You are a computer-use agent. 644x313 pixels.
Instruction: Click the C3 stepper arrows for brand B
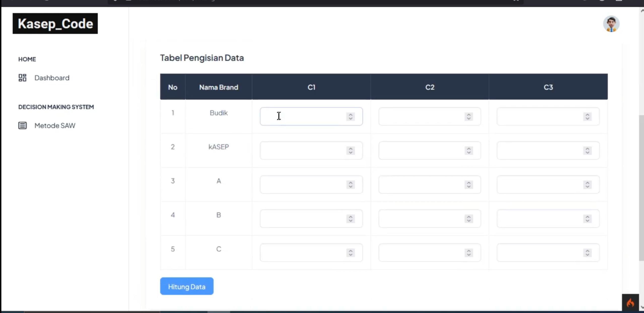pos(587,219)
